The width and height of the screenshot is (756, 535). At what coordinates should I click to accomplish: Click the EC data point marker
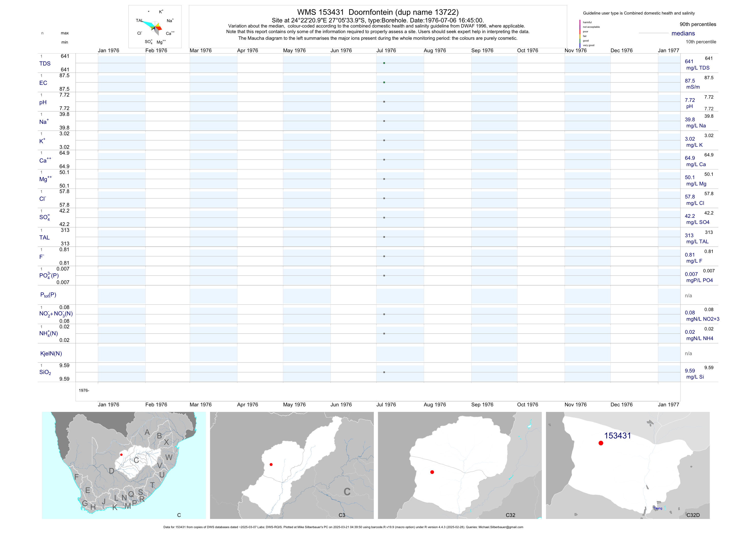(384, 82)
